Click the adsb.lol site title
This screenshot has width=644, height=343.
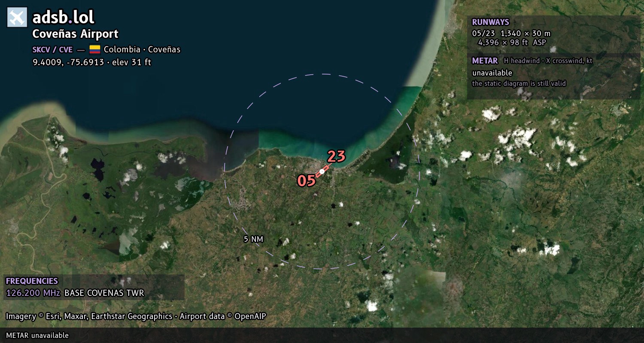pyautogui.click(x=63, y=17)
